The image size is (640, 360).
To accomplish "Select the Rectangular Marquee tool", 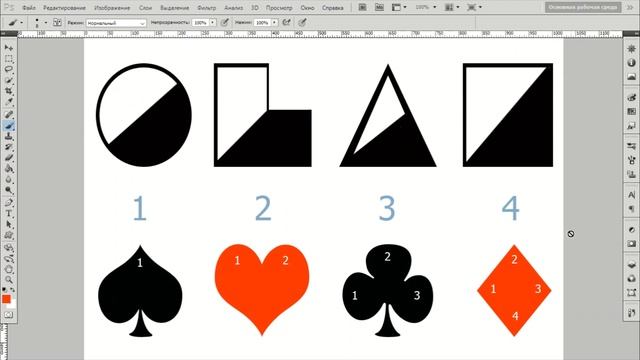I will point(9,59).
